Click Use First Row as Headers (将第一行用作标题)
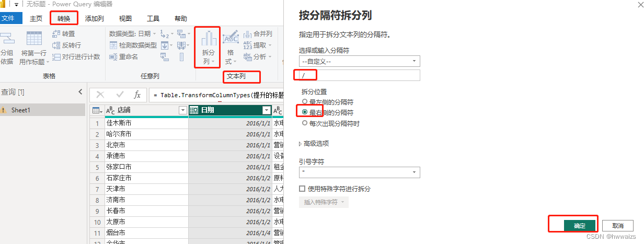 [x=34, y=48]
